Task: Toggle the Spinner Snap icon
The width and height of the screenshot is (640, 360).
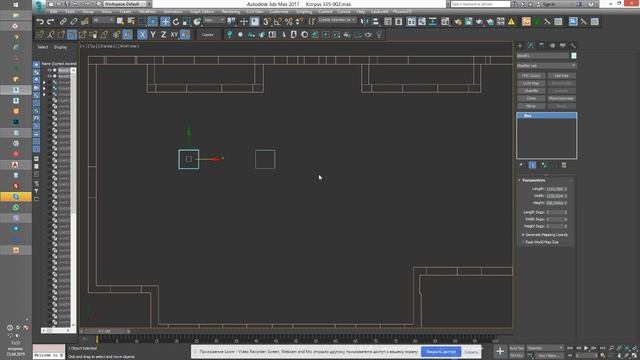Action: 299,22
